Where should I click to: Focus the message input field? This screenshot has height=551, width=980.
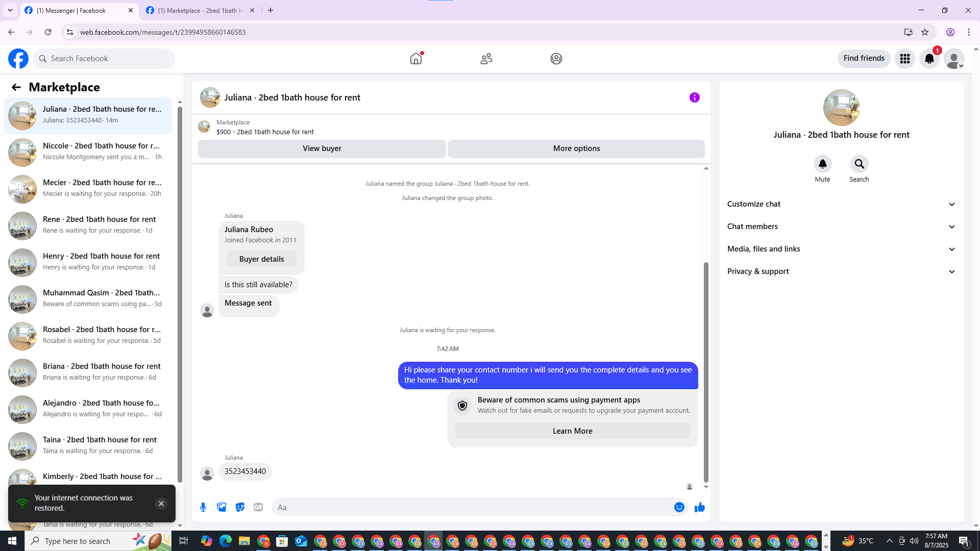[472, 507]
